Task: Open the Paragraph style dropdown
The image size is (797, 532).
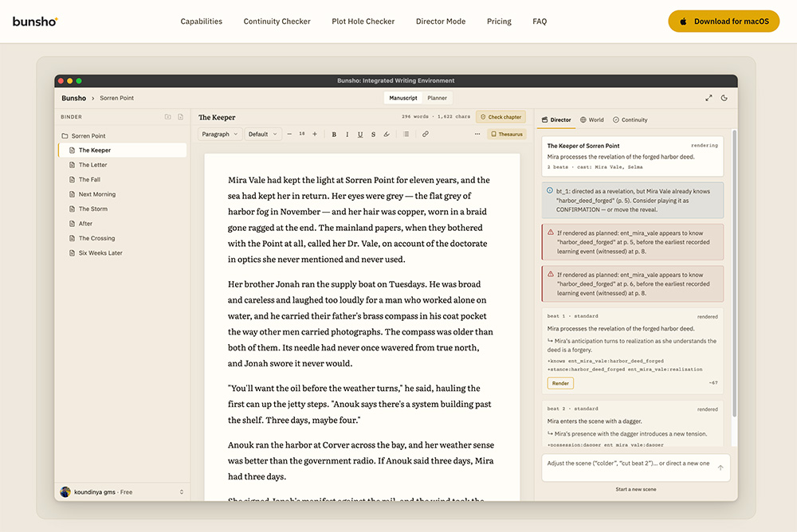Action: 220,134
